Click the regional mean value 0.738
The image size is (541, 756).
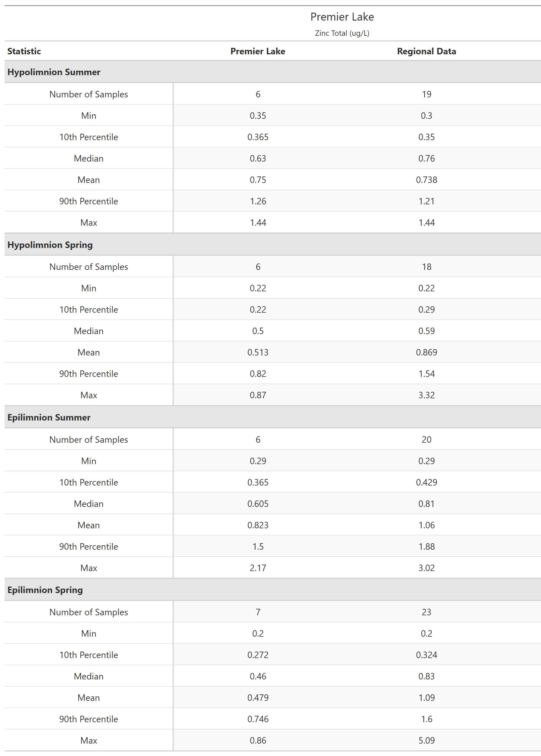[x=426, y=180]
